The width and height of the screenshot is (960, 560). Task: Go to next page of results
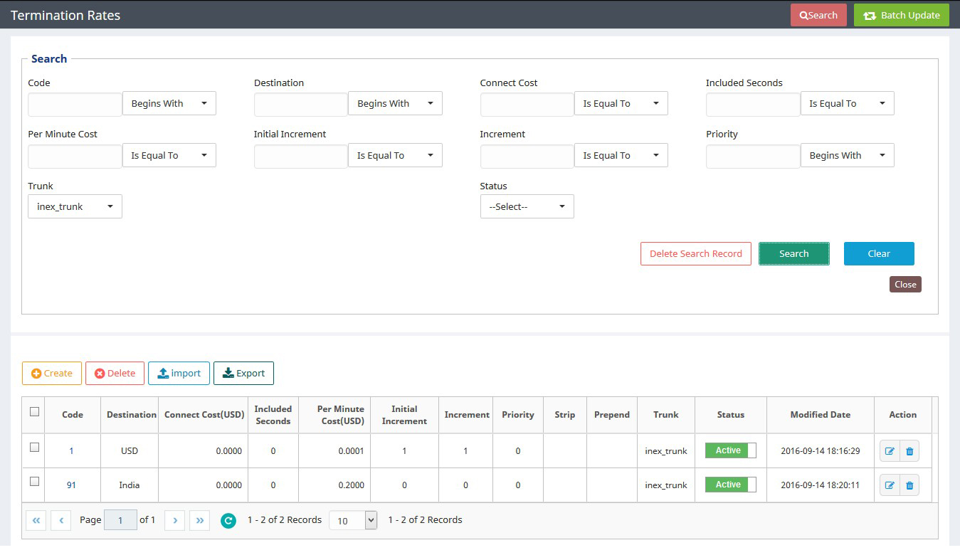[175, 520]
